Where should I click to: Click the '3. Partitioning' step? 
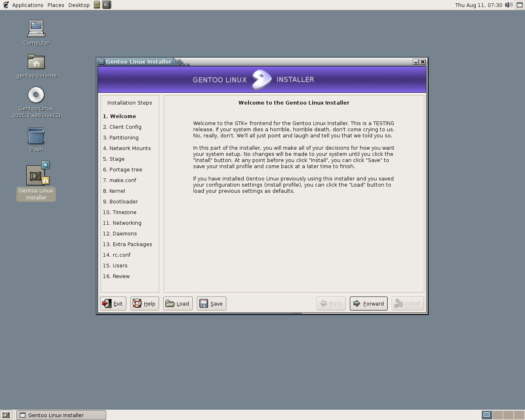click(121, 138)
